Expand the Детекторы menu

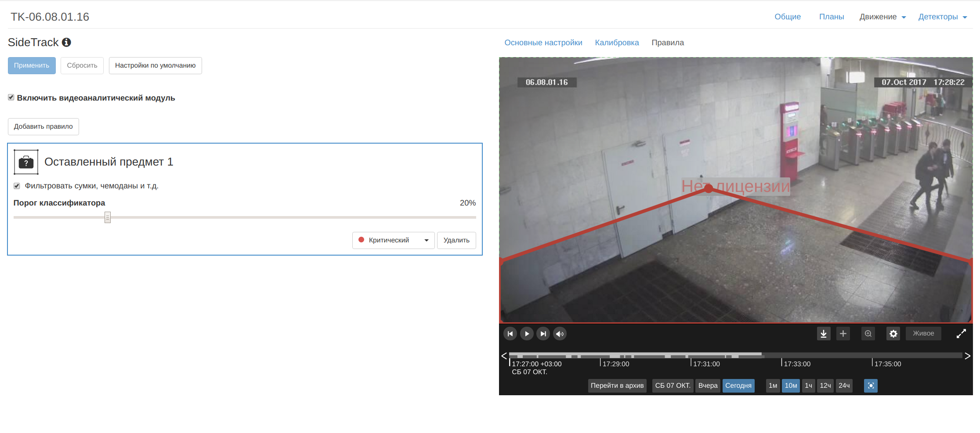tap(942, 17)
